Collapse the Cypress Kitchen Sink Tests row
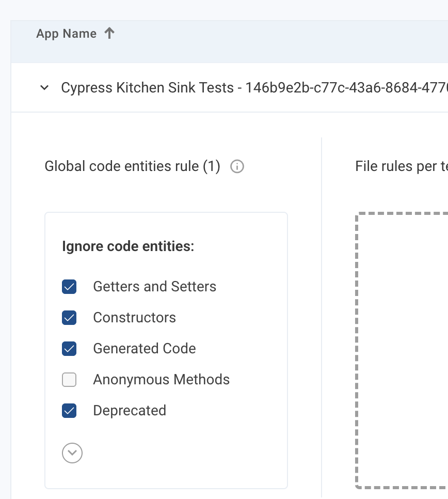This screenshot has width=448, height=499. point(45,88)
